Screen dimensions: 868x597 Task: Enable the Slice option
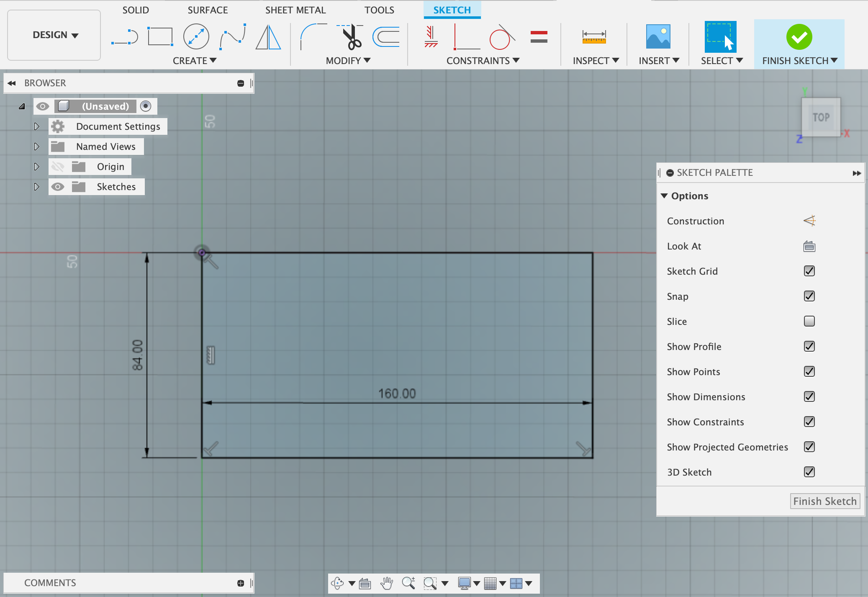pos(809,321)
